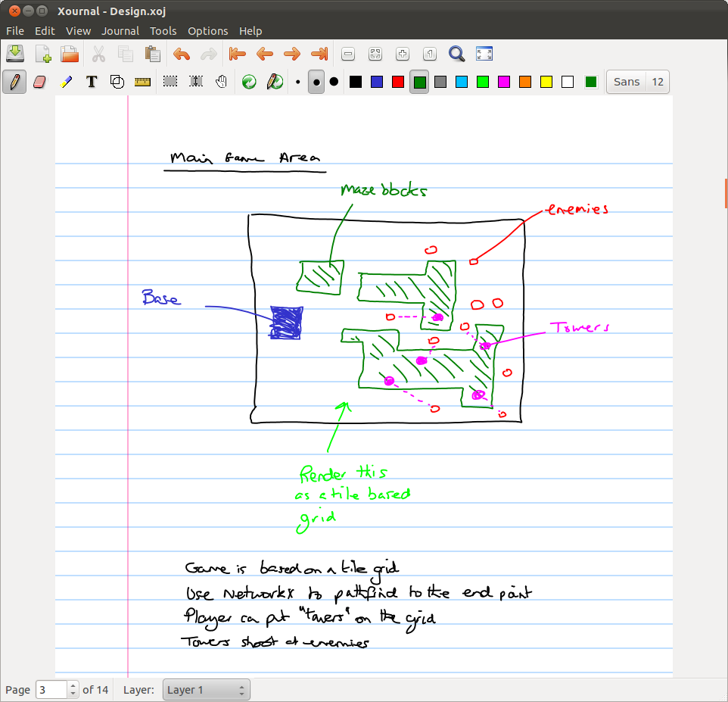Activate the Text tool
The height and width of the screenshot is (702, 728).
point(92,82)
